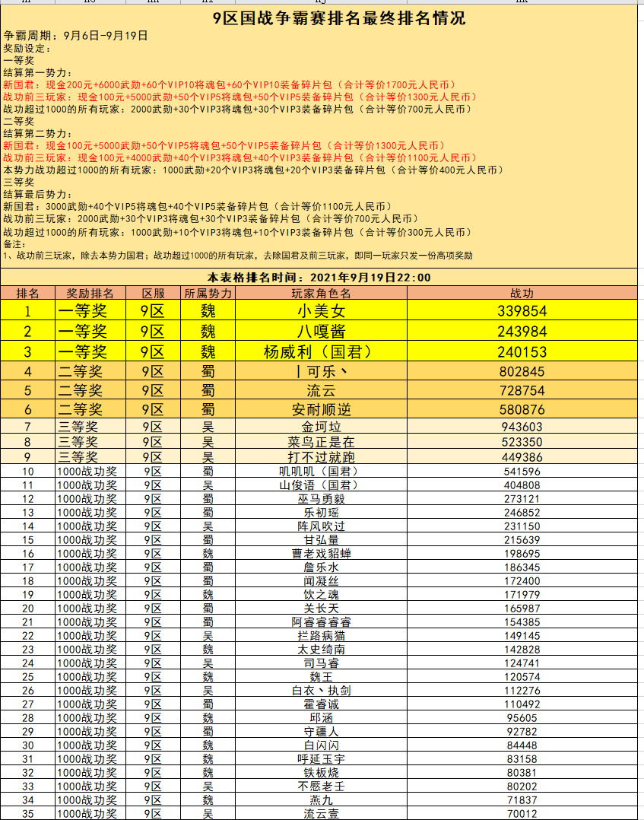Click the 铁板烧 cell
644x820 pixels.
321,772
